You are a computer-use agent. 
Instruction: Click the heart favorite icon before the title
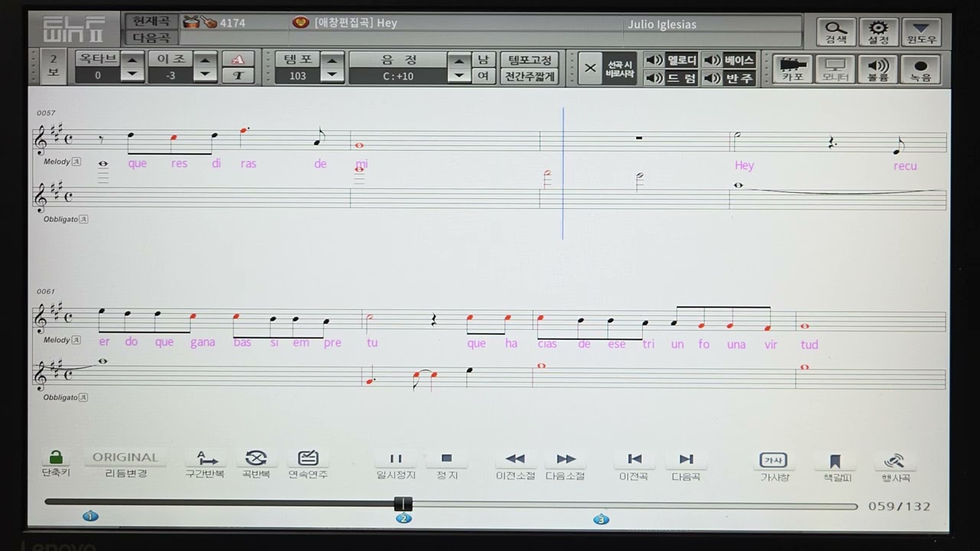[301, 23]
